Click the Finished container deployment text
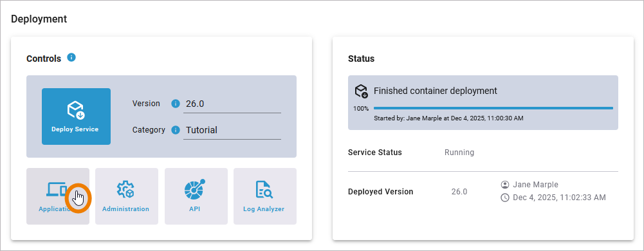Screen dimensions: 644x251 pos(436,91)
